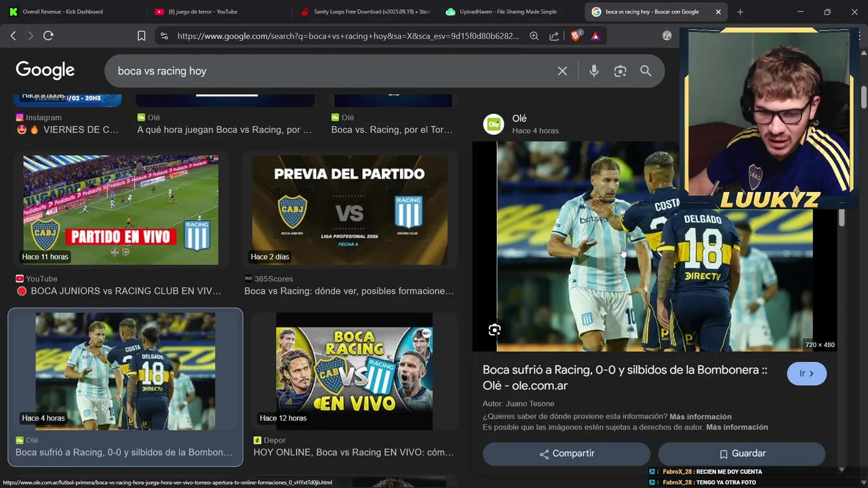Clear the Google search box text
The image size is (868, 488).
tap(562, 71)
